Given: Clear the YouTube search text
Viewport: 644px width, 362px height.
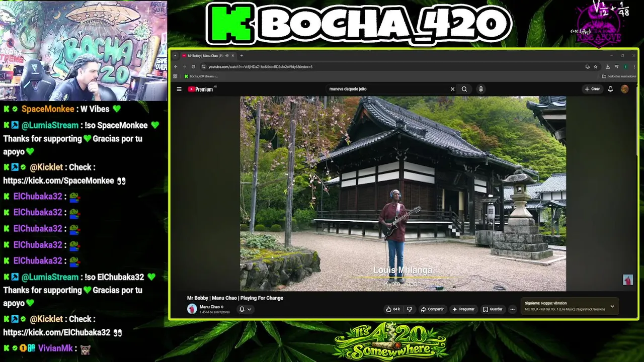Looking at the screenshot, I should [x=452, y=89].
